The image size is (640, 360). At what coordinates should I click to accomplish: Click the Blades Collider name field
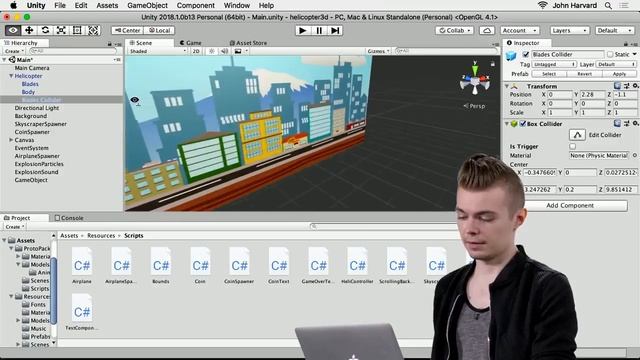coord(567,54)
